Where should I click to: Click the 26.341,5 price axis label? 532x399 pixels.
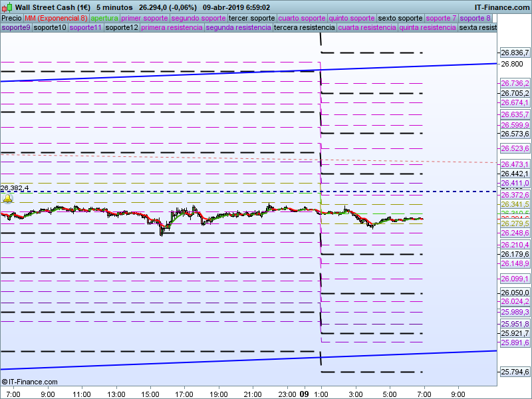click(x=515, y=204)
